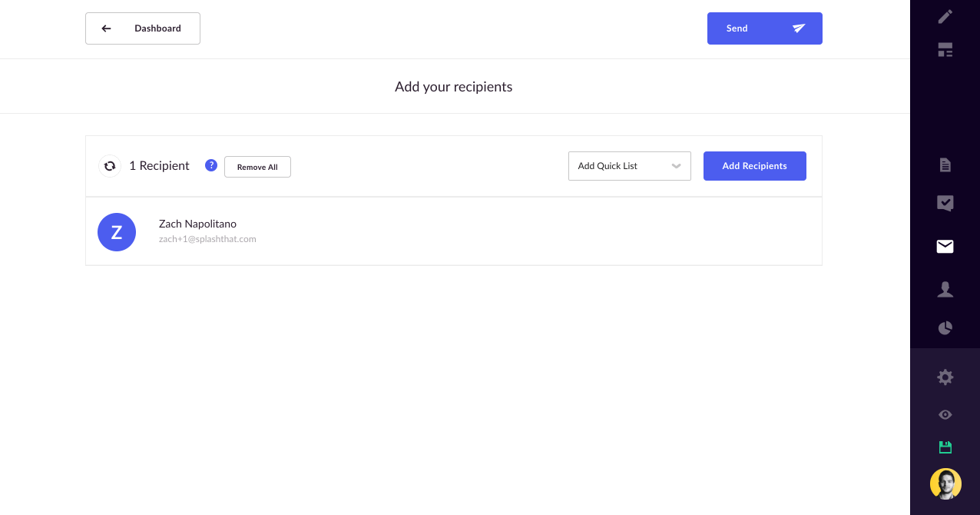Open the pie chart analytics icon
This screenshot has height=515, width=980.
(945, 328)
